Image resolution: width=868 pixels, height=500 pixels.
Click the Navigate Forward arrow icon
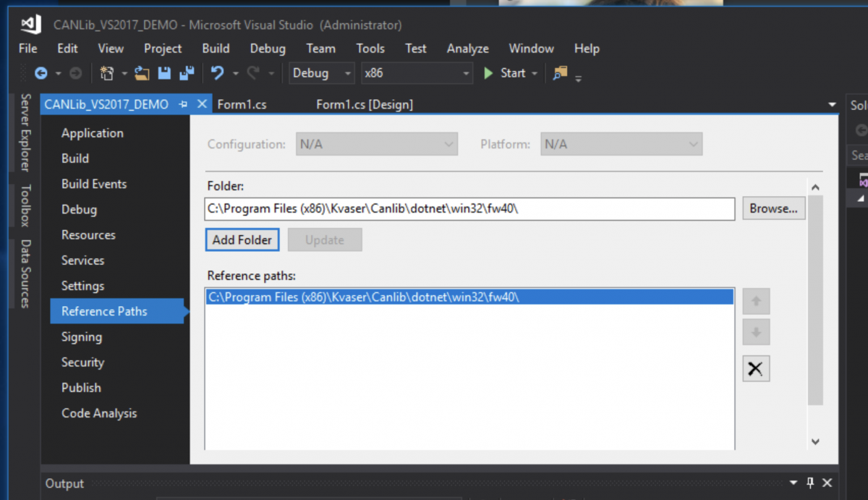point(75,72)
